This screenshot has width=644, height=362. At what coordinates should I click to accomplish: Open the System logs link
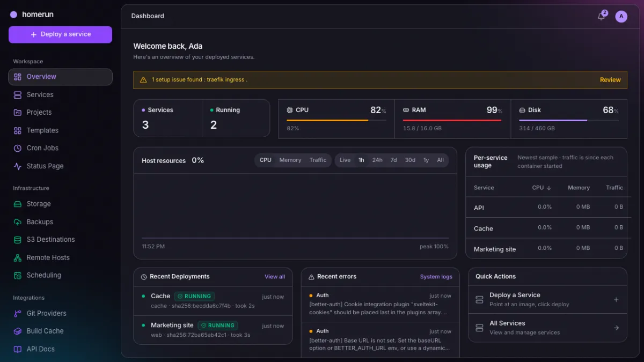[x=436, y=277]
